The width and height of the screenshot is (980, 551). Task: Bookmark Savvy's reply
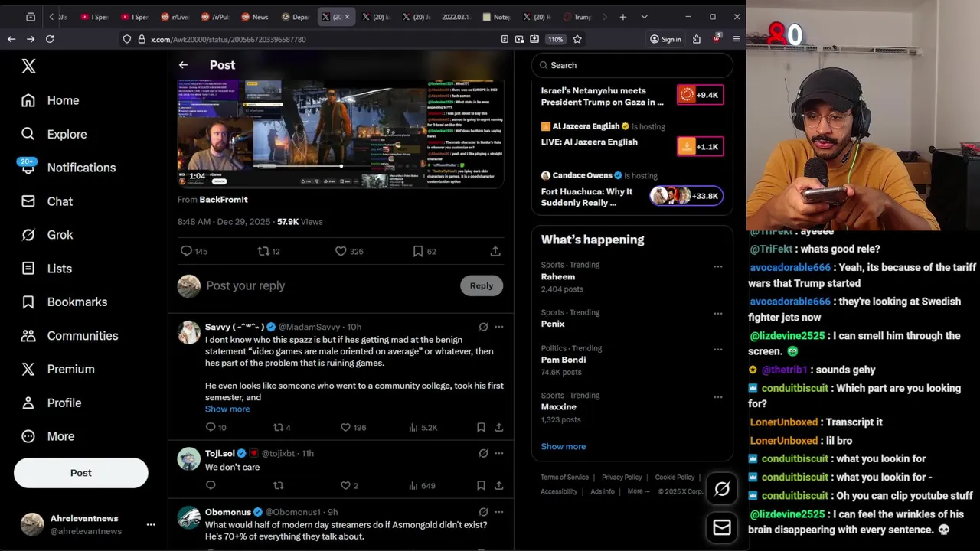pos(481,428)
